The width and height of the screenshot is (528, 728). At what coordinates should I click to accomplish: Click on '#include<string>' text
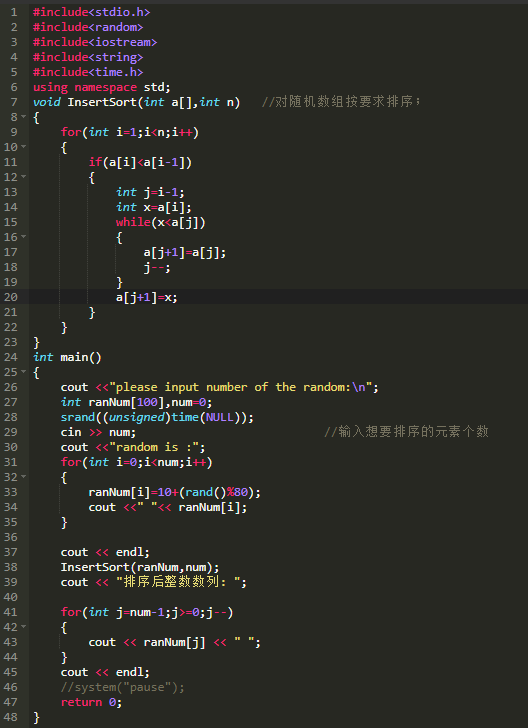pyautogui.click(x=88, y=57)
